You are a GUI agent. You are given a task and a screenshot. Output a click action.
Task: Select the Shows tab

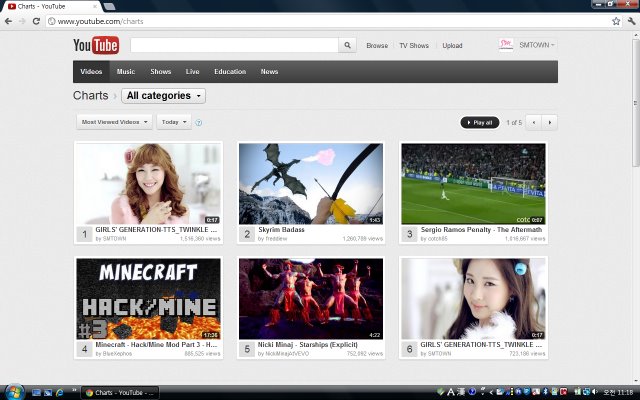coord(160,71)
